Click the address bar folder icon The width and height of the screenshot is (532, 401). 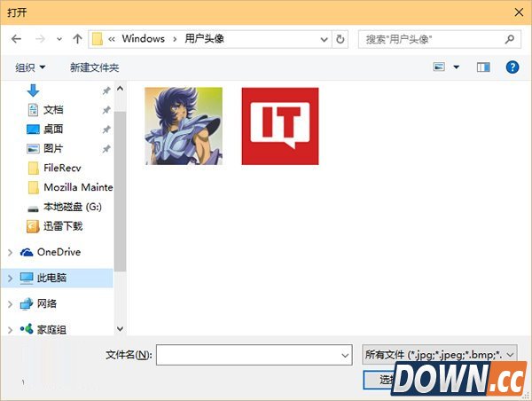tap(98, 39)
